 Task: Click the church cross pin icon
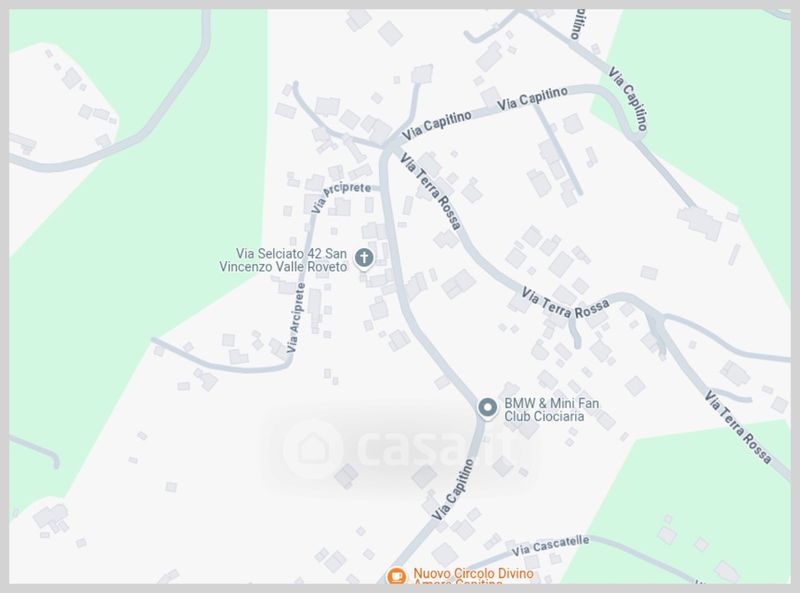point(364,258)
